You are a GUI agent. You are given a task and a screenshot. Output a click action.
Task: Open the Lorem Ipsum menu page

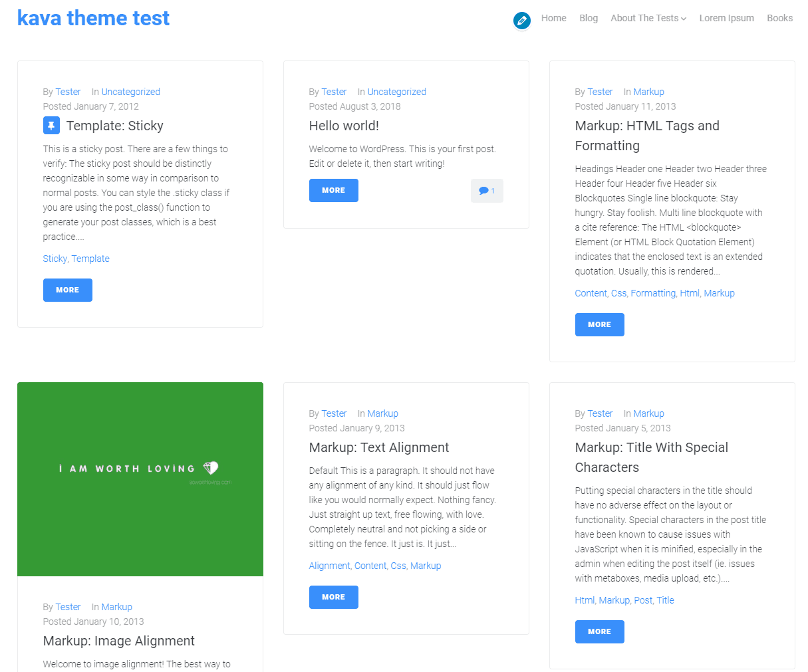pyautogui.click(x=726, y=18)
